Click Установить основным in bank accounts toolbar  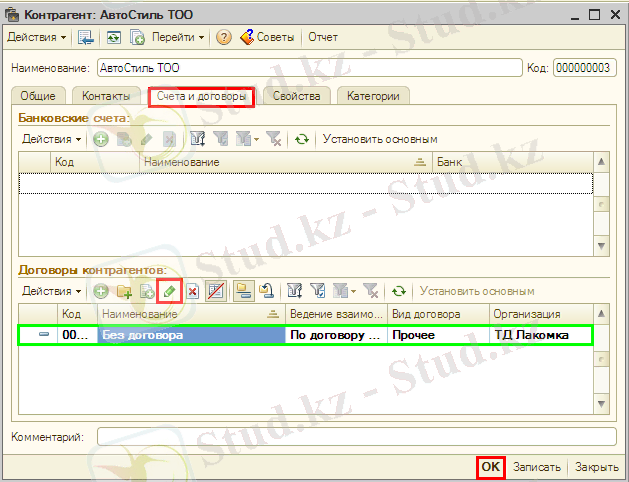pyautogui.click(x=380, y=139)
